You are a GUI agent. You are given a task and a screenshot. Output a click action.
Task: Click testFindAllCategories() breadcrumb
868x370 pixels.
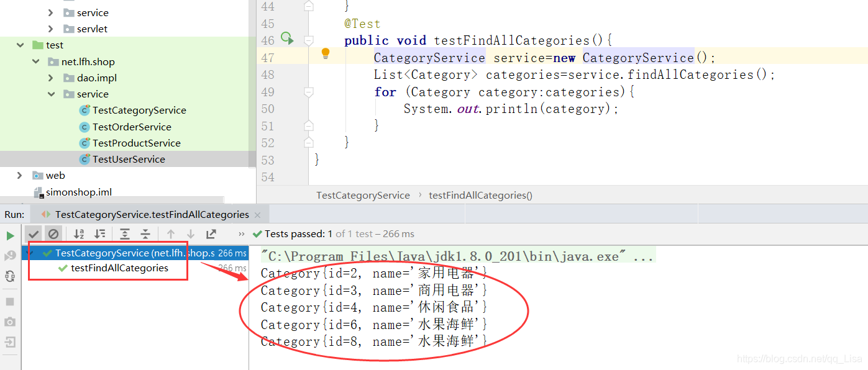tap(480, 195)
